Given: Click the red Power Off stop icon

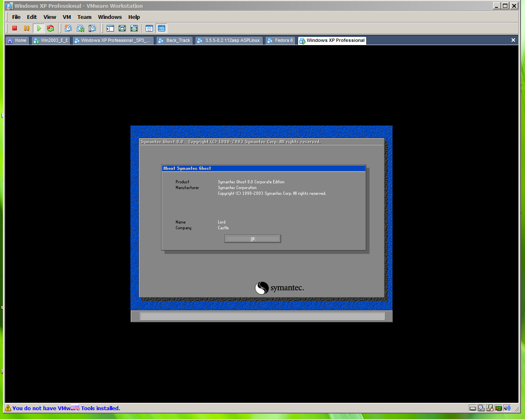Looking at the screenshot, I should point(15,28).
